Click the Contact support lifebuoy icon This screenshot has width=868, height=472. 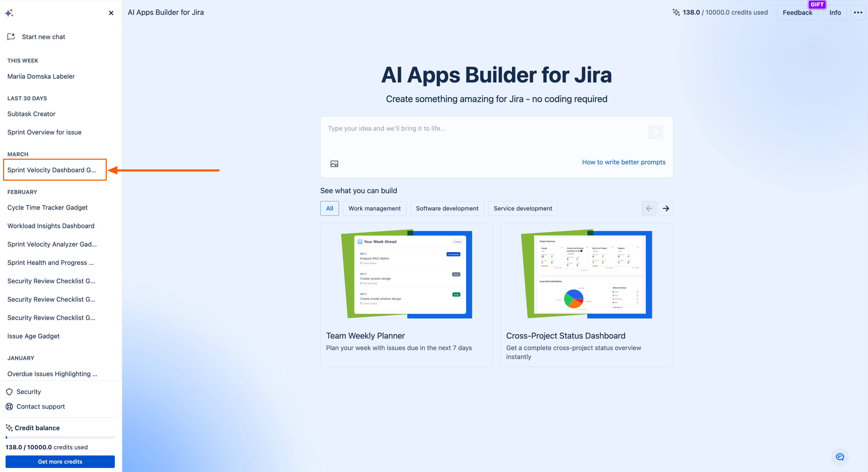click(9, 406)
